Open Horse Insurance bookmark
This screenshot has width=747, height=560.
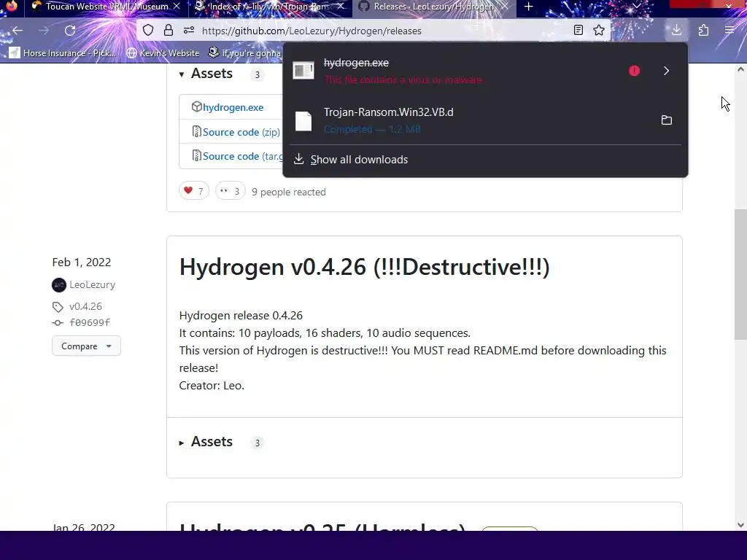coord(63,52)
